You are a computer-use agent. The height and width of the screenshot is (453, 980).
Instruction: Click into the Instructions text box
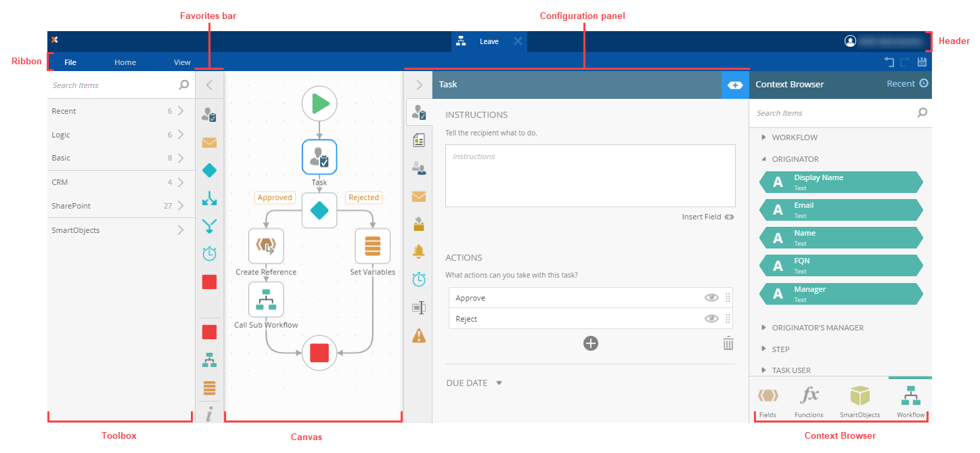click(x=590, y=175)
